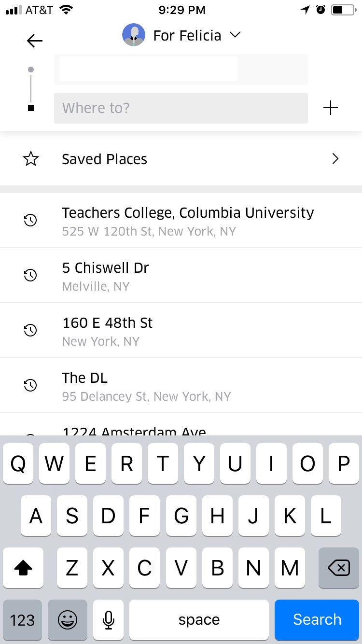
Task: Pick 160 E 48th St destination
Action: pyautogui.click(x=107, y=331)
